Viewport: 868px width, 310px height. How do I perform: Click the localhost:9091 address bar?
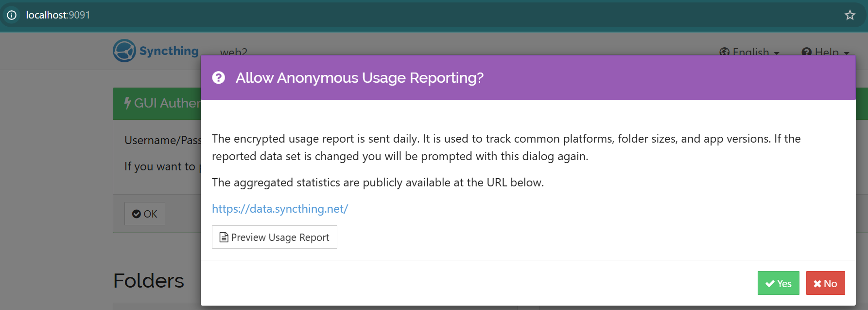coord(58,15)
